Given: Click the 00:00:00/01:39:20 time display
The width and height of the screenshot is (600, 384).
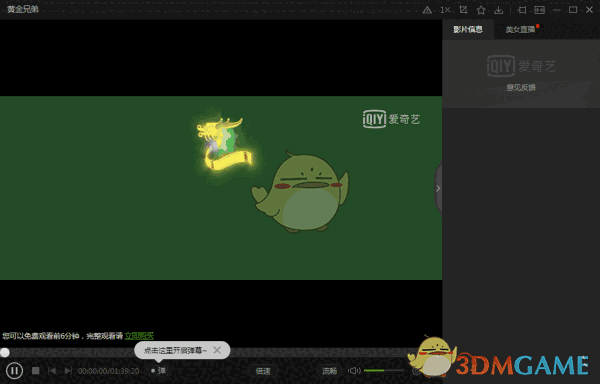Looking at the screenshot, I should 109,371.
